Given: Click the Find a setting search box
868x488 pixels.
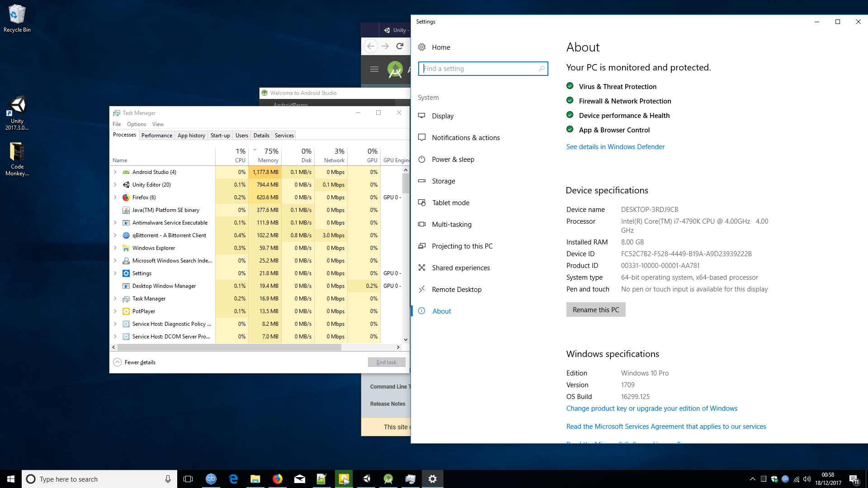Looking at the screenshot, I should (x=480, y=69).
